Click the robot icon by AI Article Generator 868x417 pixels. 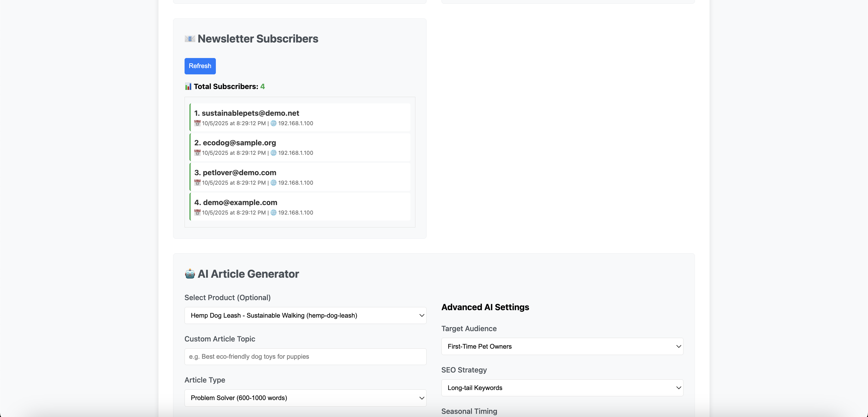pyautogui.click(x=190, y=274)
